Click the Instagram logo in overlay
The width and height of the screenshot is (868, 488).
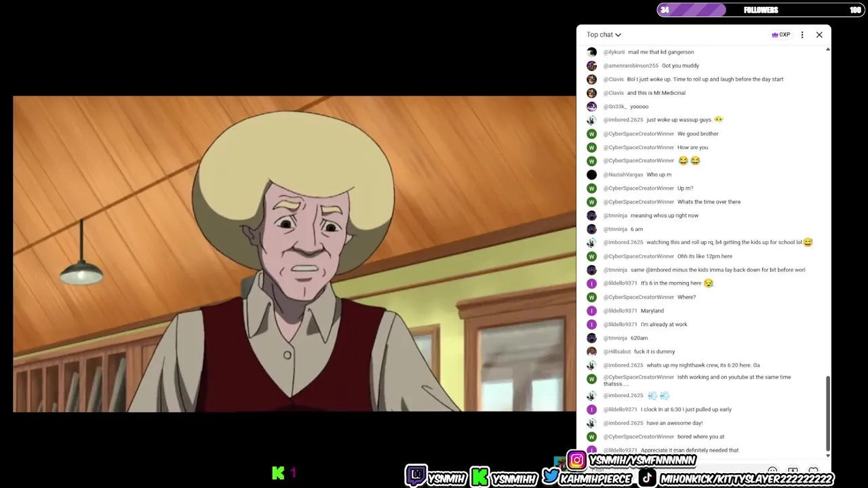[x=576, y=461]
